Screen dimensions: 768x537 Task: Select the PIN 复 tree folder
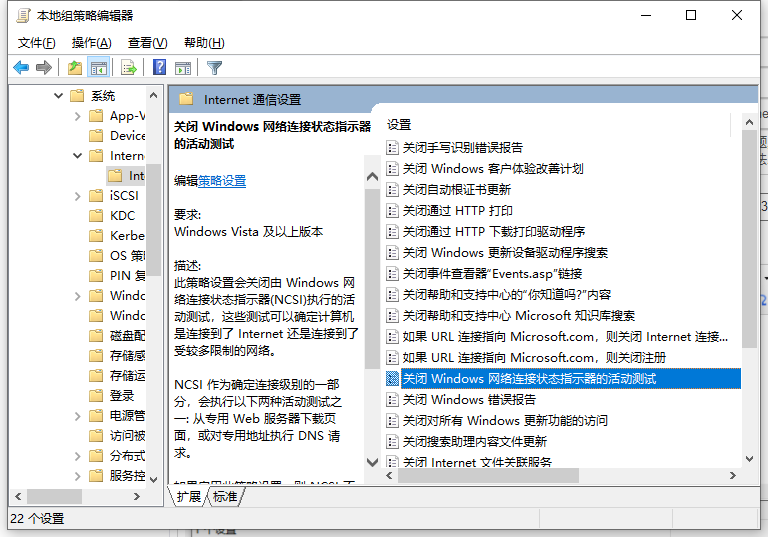127,276
